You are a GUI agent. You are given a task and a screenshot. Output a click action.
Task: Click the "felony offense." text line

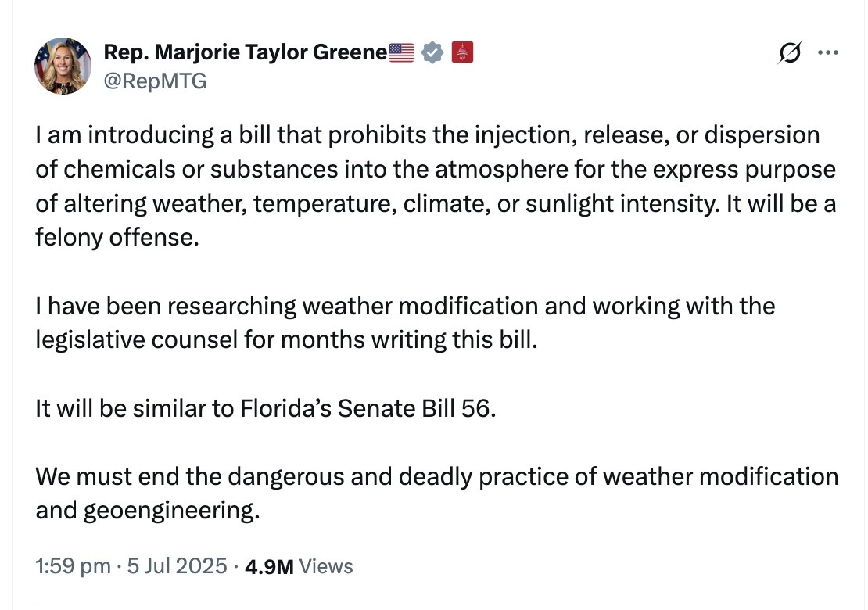(x=113, y=237)
